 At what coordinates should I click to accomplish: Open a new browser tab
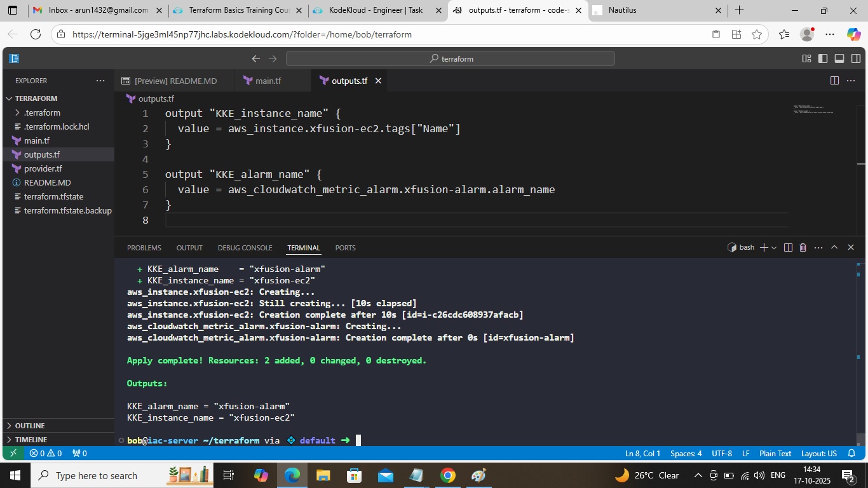click(739, 10)
